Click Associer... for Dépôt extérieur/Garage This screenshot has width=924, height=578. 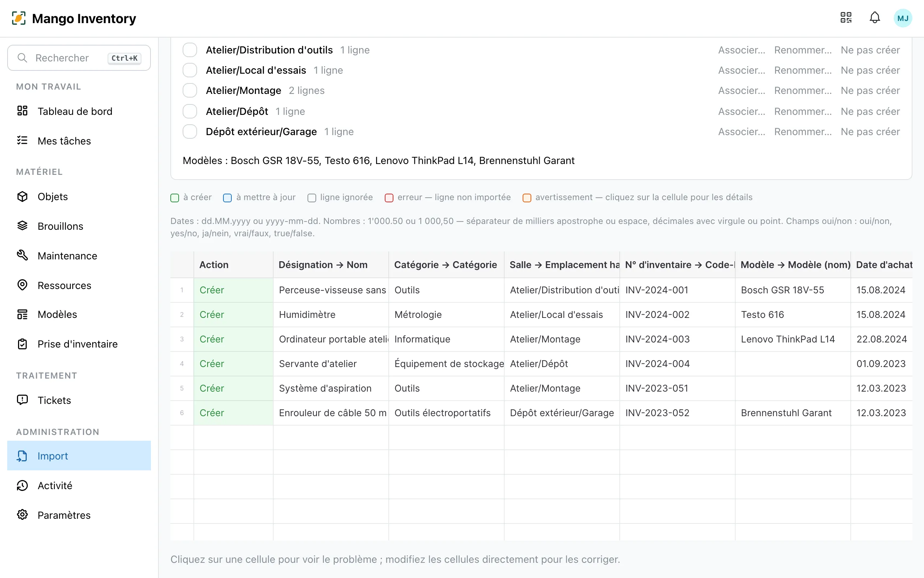[x=741, y=131]
